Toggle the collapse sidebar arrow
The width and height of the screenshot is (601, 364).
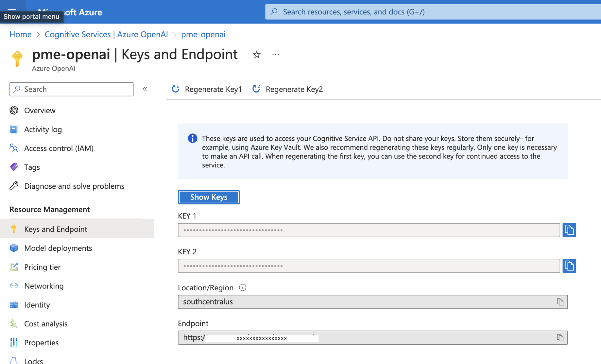pyautogui.click(x=145, y=89)
